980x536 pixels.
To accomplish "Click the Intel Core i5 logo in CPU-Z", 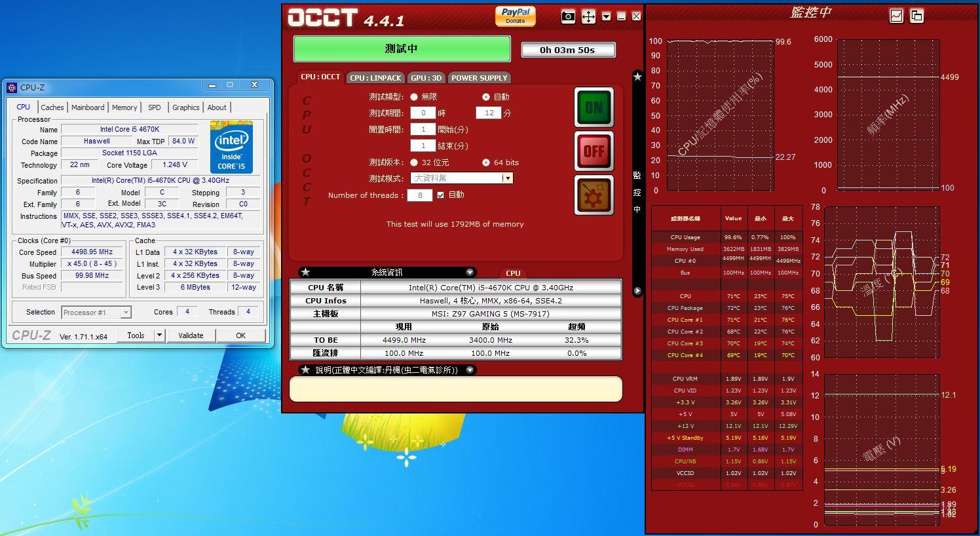I will click(231, 147).
